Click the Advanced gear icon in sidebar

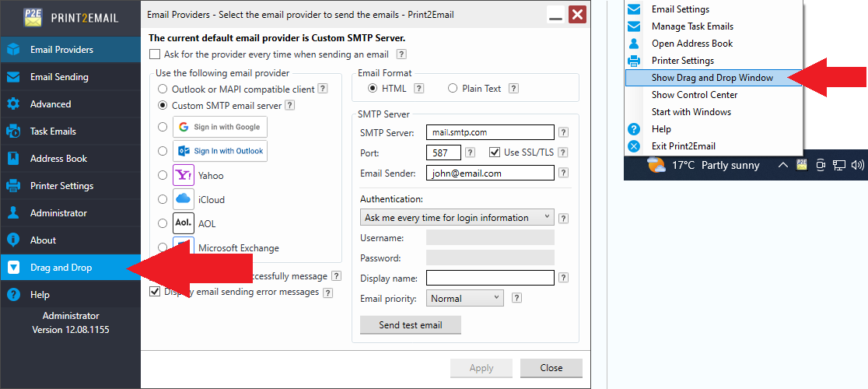click(x=13, y=104)
